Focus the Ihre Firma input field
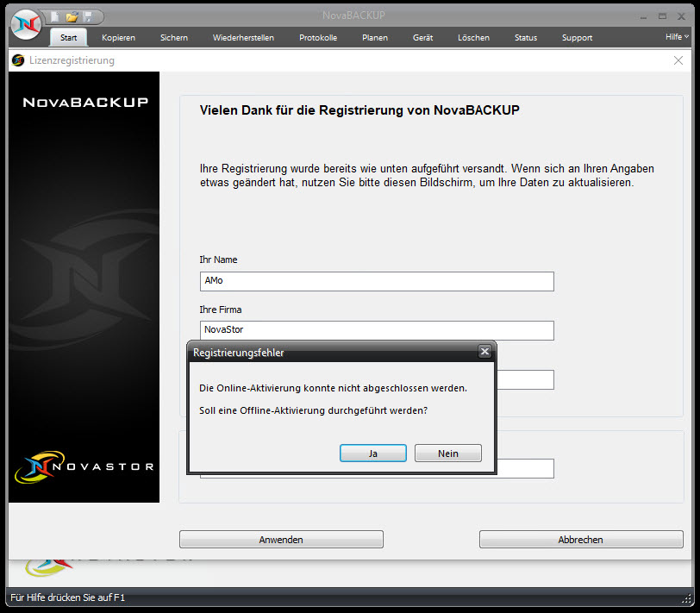This screenshot has width=700, height=613. (x=377, y=330)
